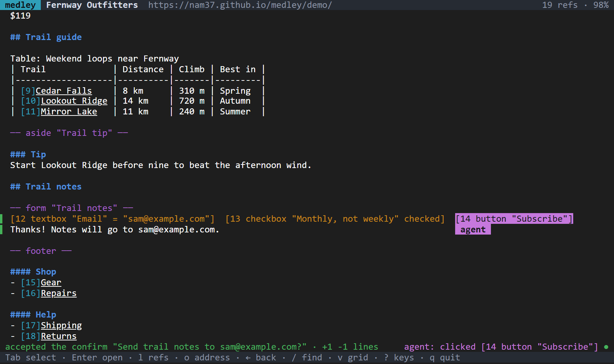Open the Returns help link

(59, 336)
